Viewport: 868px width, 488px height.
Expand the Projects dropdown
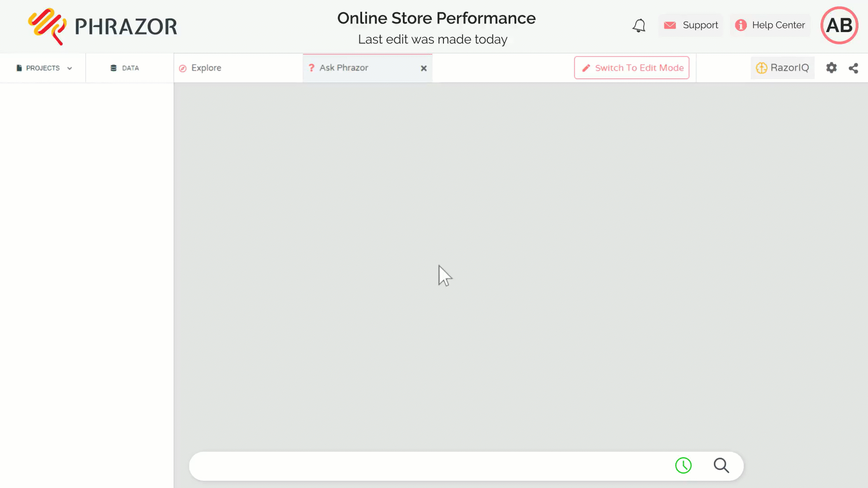43,68
